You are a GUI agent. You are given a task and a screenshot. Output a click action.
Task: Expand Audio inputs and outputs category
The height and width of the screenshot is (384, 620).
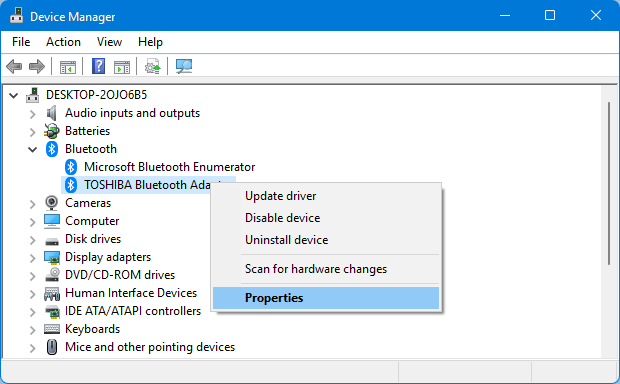click(x=33, y=114)
